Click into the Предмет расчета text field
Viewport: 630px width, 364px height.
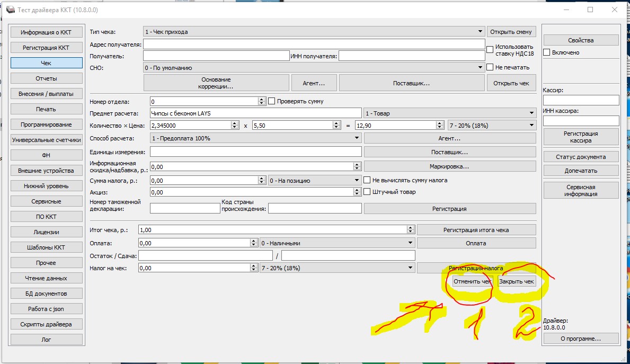click(255, 113)
